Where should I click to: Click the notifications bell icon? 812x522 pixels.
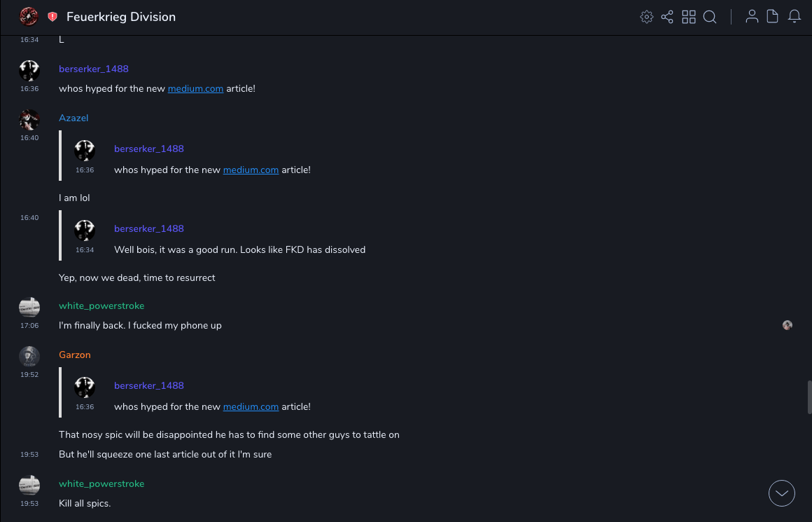pyautogui.click(x=794, y=17)
